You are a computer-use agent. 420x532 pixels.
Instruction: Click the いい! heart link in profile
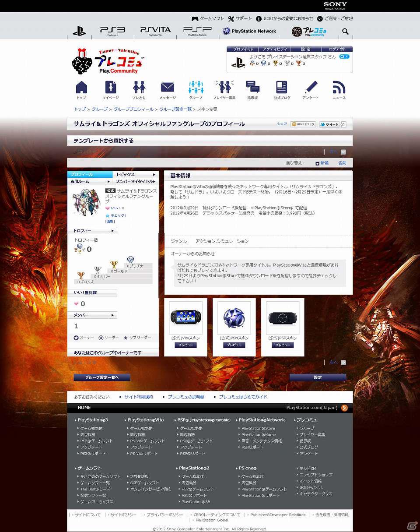pos(115,208)
